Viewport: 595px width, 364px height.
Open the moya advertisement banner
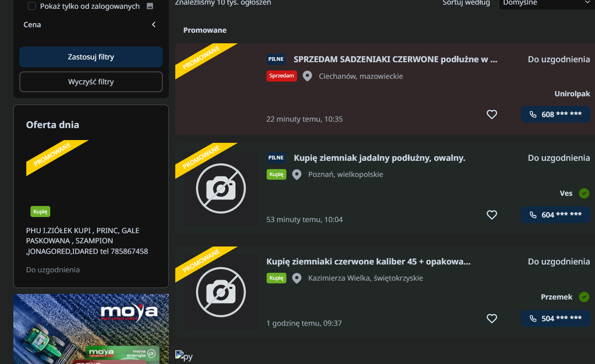(x=91, y=329)
